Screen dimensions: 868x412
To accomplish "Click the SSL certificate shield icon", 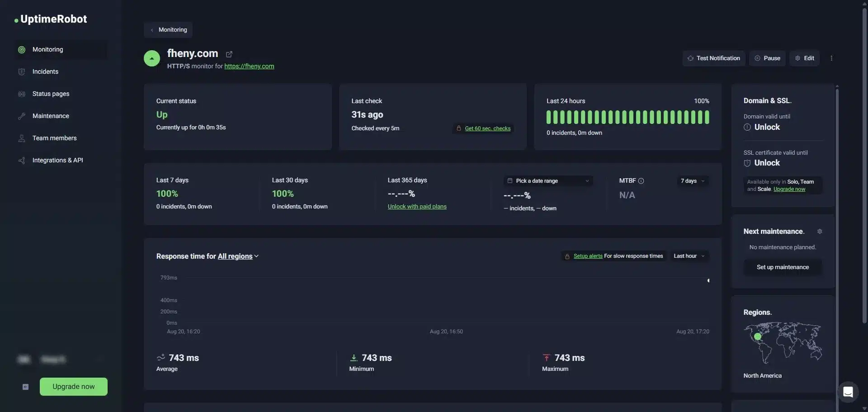I will tap(747, 163).
